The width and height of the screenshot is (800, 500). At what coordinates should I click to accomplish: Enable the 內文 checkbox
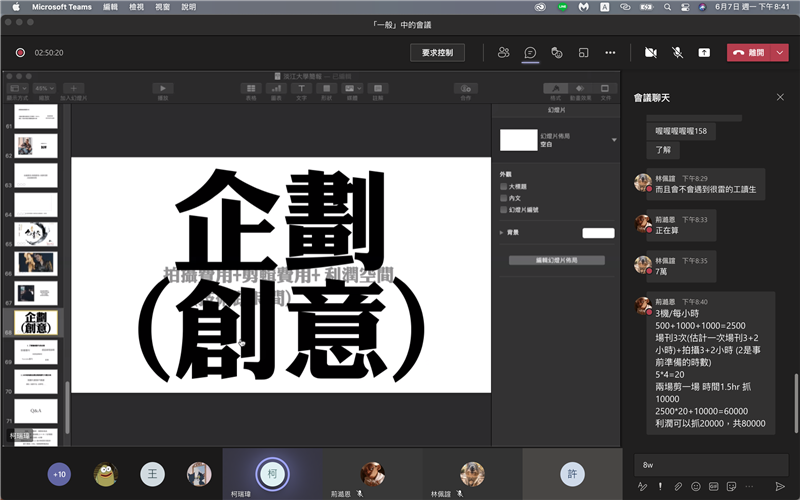(x=504, y=198)
